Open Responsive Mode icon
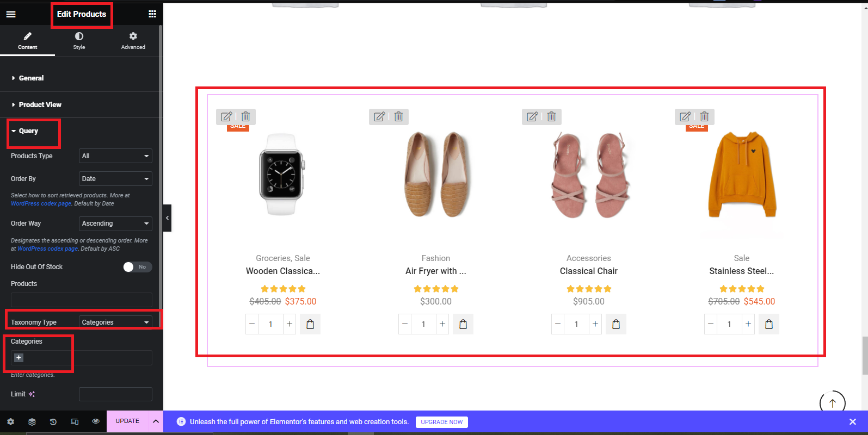 pos(75,421)
